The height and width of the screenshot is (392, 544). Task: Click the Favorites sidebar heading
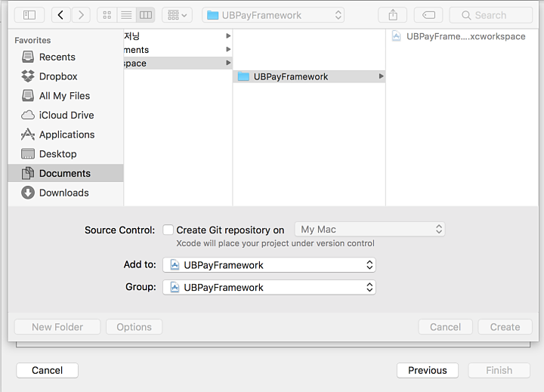pyautogui.click(x=32, y=40)
